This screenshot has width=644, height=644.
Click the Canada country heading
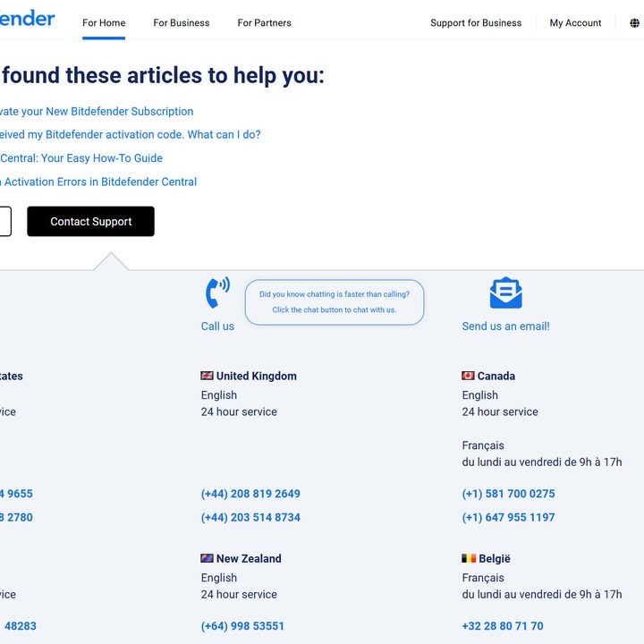496,376
